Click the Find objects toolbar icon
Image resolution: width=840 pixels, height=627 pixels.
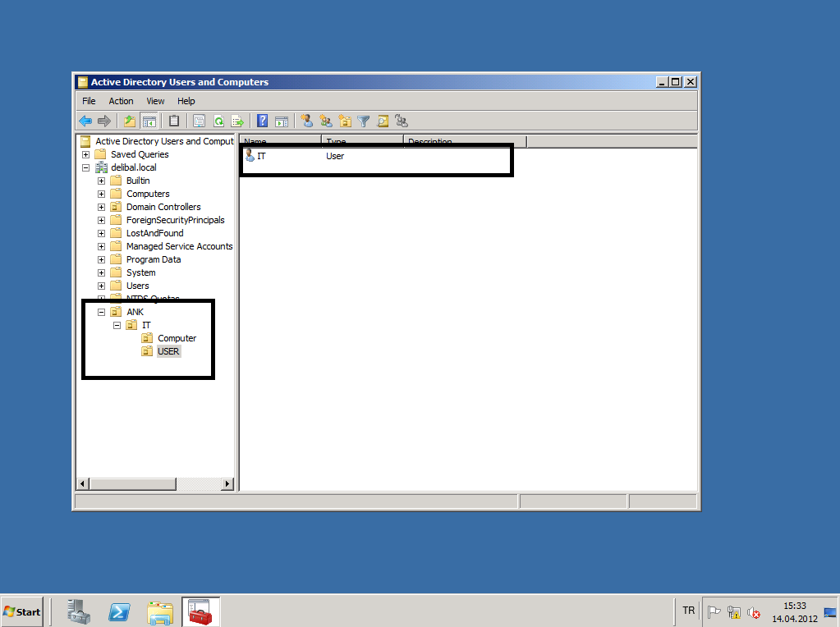pyautogui.click(x=383, y=121)
